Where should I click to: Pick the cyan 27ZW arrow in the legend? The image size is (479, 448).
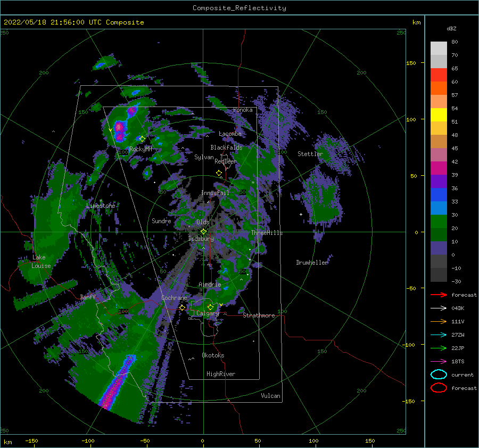(x=439, y=335)
